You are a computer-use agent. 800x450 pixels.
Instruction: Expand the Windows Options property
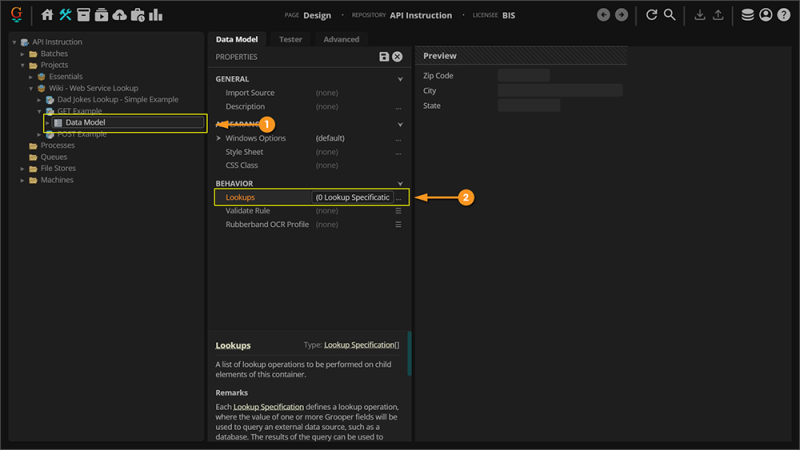point(219,138)
